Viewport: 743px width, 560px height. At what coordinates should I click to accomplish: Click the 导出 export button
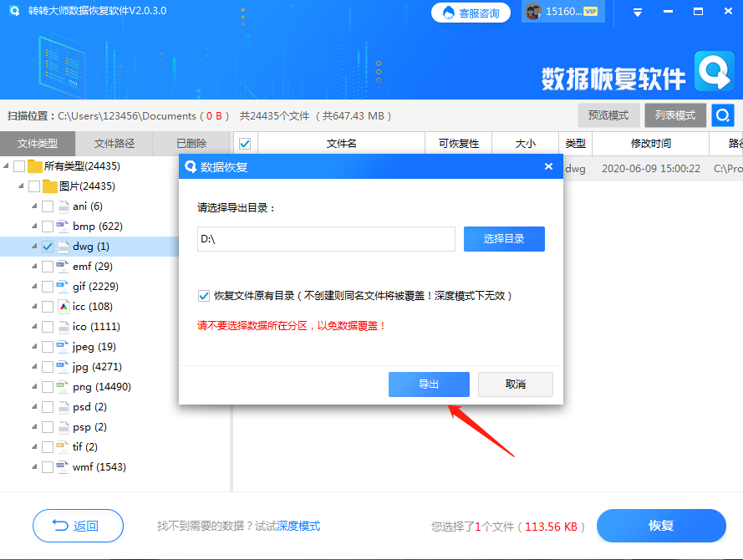429,384
